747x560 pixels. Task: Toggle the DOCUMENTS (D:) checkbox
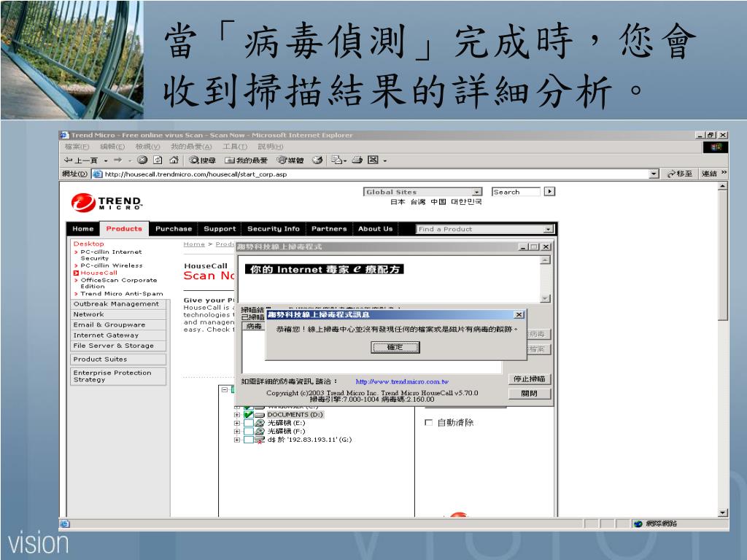coord(248,415)
